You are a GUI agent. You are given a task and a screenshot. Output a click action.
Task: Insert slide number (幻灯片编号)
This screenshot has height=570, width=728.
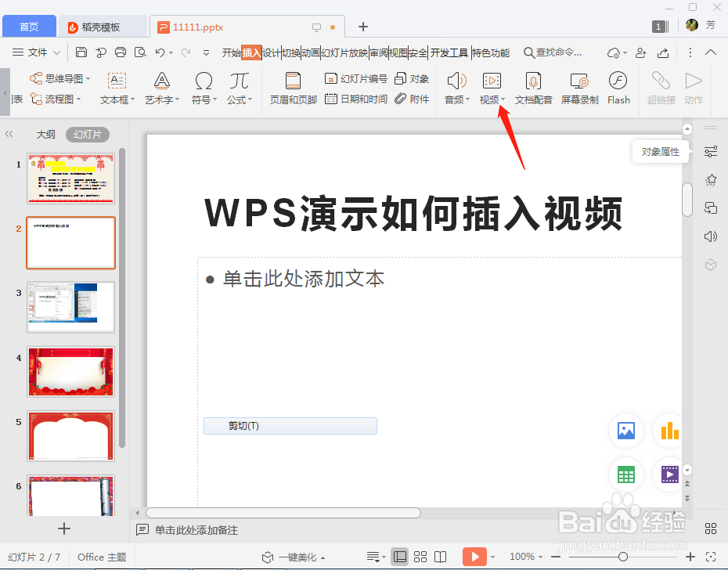click(x=355, y=78)
